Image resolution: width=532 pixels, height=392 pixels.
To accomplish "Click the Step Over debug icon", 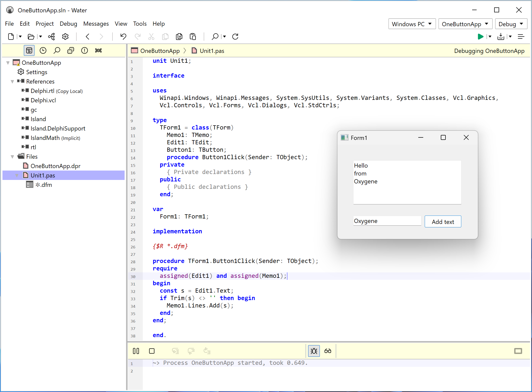I will point(191,351).
